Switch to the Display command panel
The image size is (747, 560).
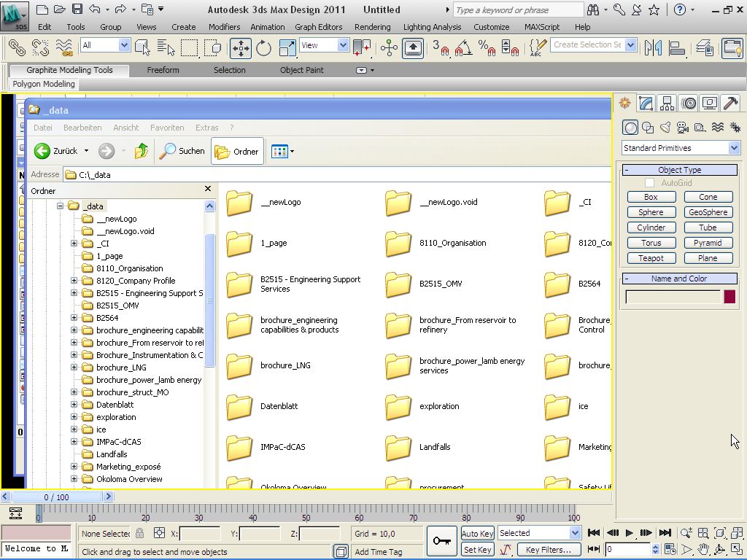tap(709, 103)
